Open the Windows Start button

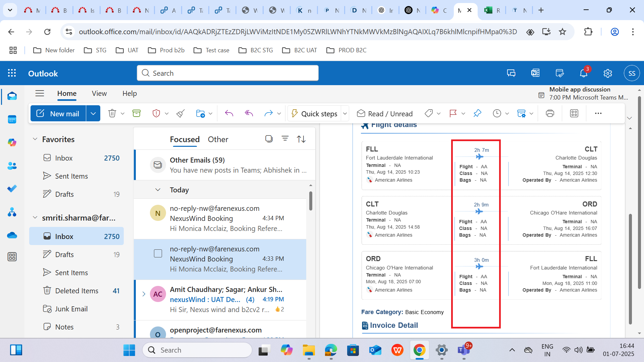pos(129,350)
